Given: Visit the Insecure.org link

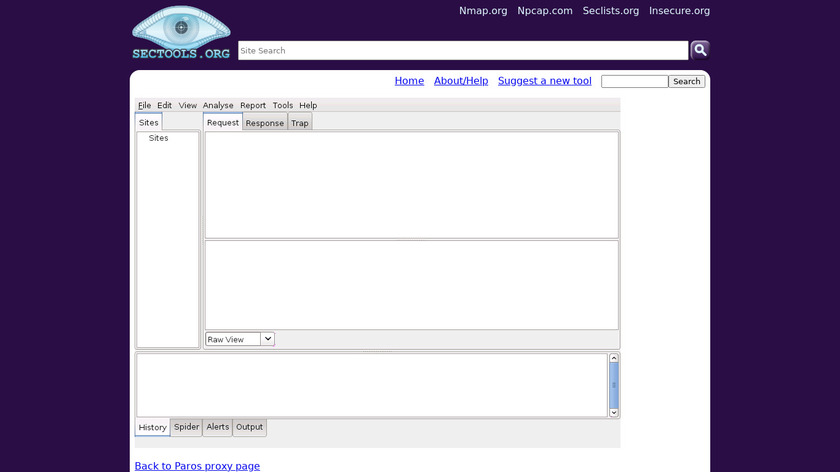Looking at the screenshot, I should point(679,11).
